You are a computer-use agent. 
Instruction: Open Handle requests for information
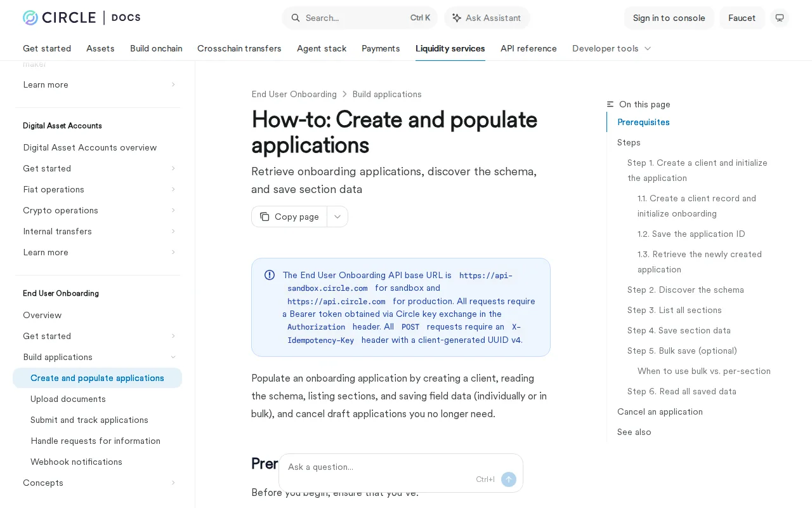click(x=95, y=441)
